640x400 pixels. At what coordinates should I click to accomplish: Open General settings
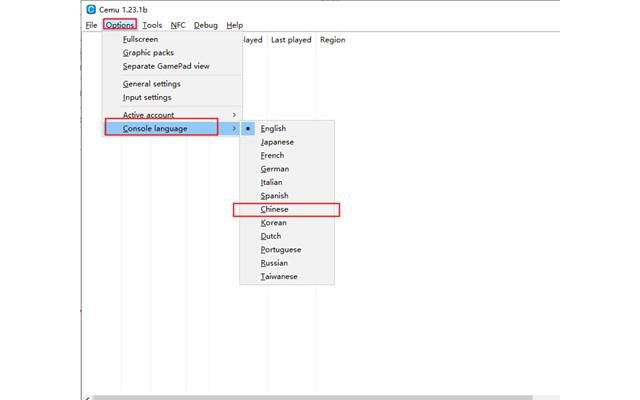click(172, 84)
